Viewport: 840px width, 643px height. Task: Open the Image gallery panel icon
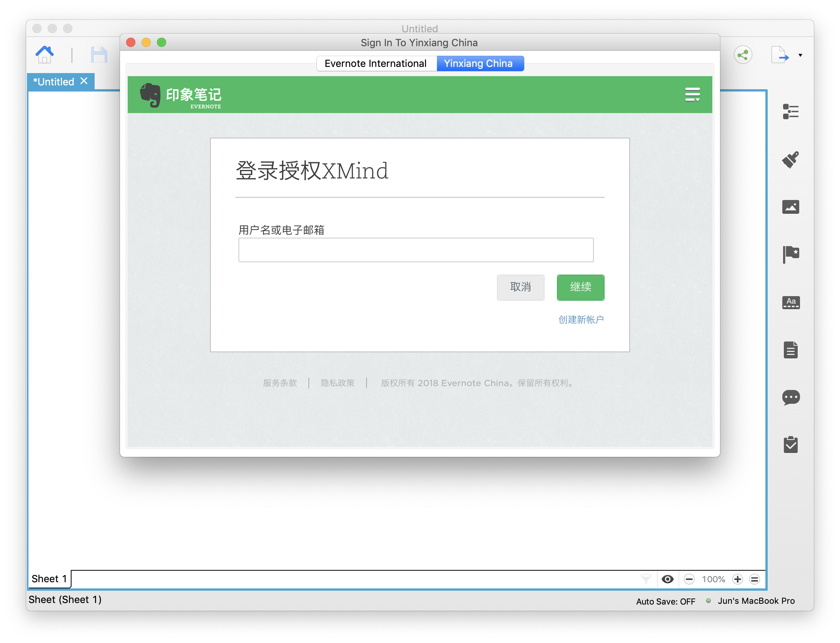[x=790, y=207]
